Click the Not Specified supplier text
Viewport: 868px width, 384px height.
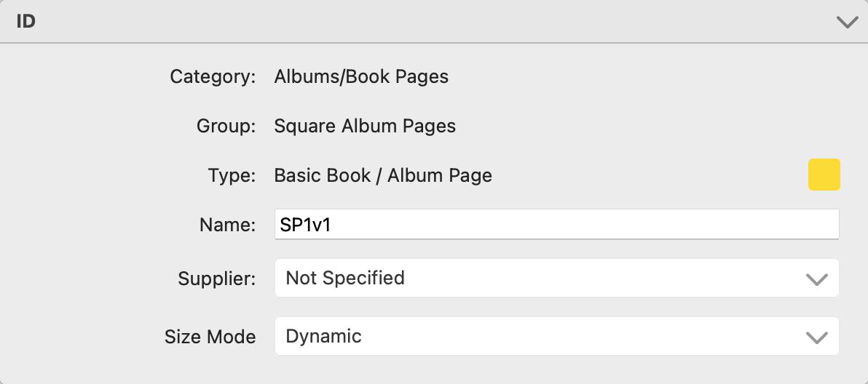click(345, 278)
